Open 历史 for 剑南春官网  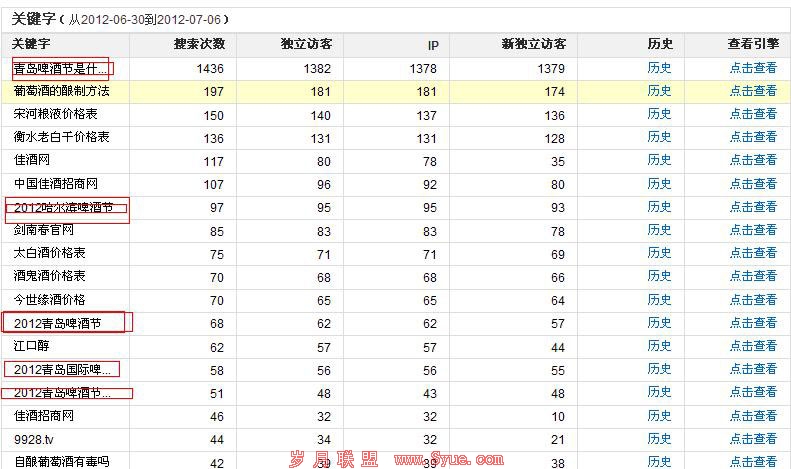(659, 230)
